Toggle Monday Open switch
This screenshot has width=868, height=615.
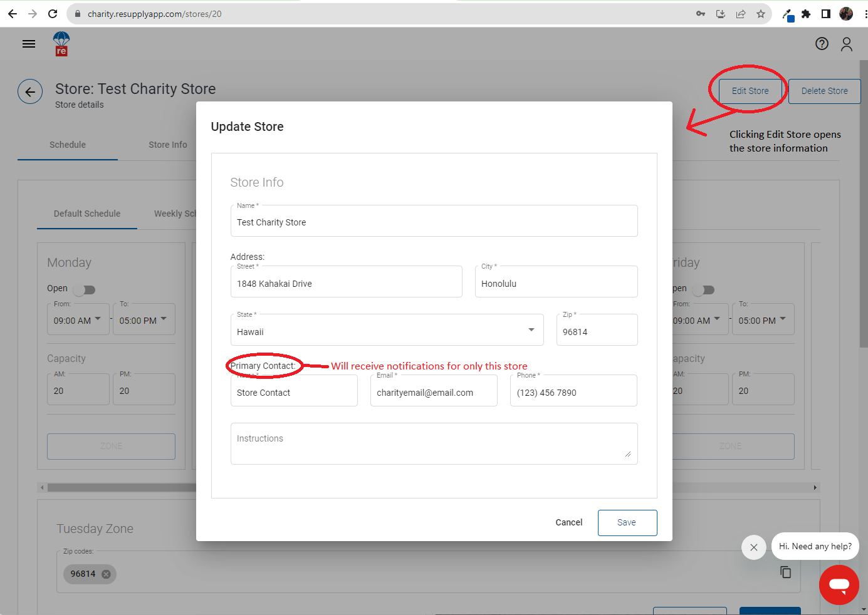click(84, 290)
